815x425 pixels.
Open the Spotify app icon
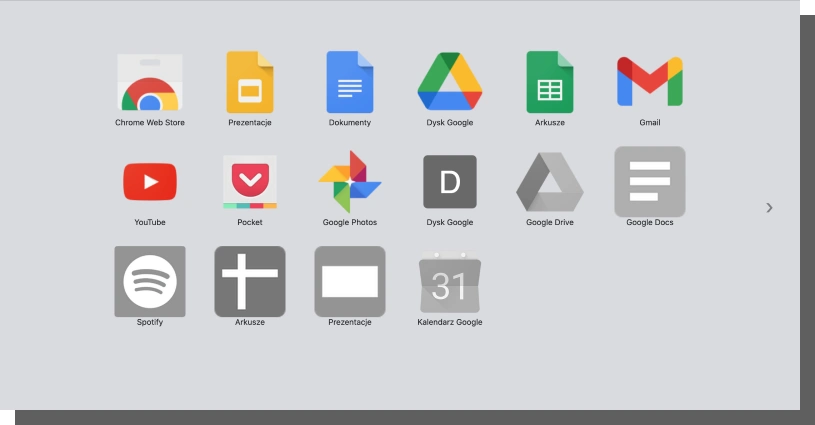[150, 281]
